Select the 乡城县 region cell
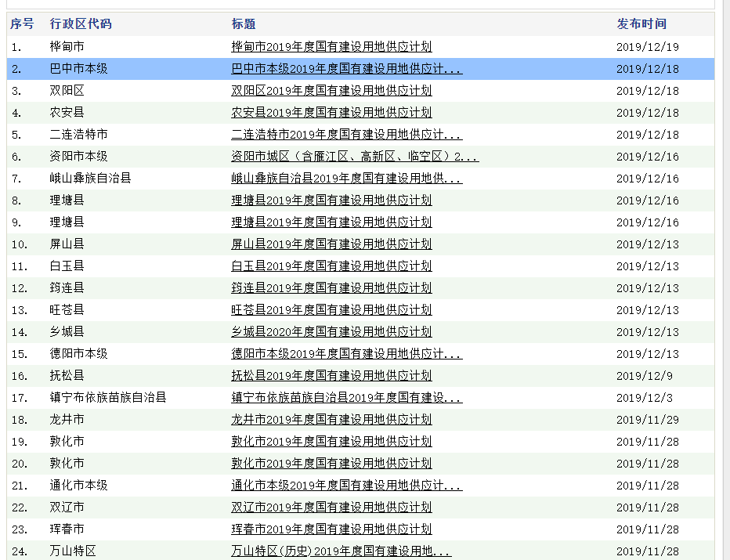Screen dimensions: 730x560 click(67, 332)
